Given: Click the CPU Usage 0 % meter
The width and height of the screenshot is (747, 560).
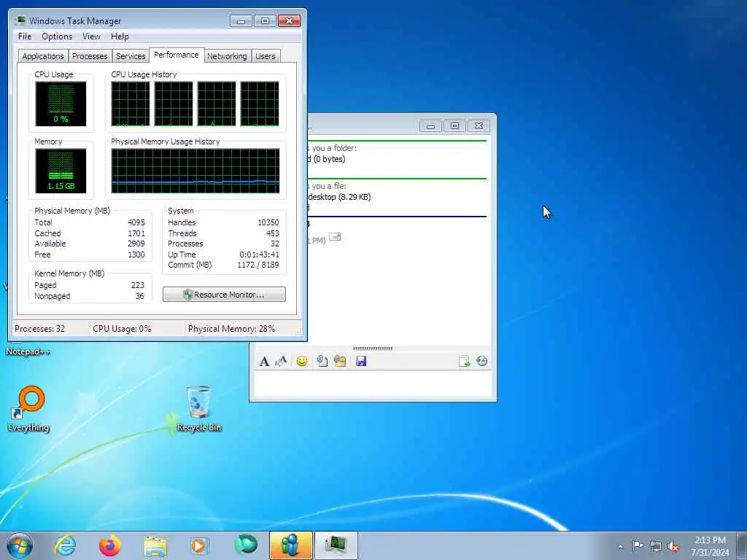Looking at the screenshot, I should point(61,104).
